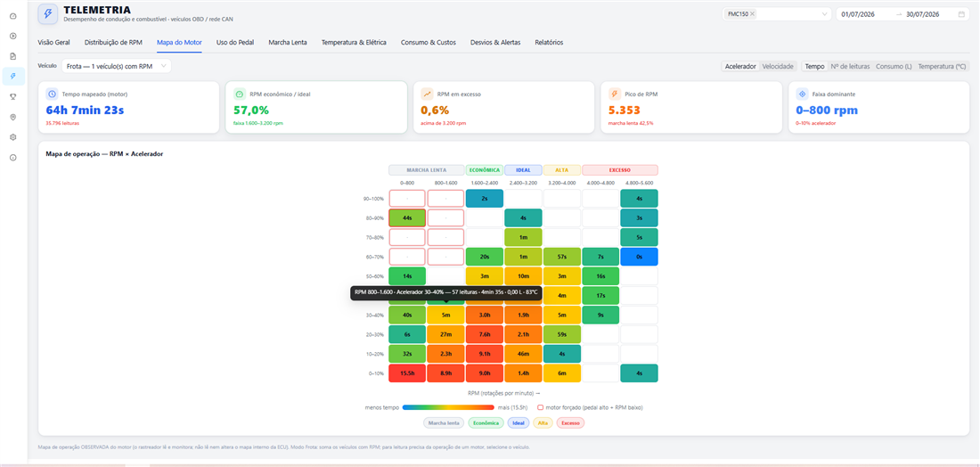Viewport: 980px width, 467px height.
Task: Remove the FMC150 tag with its x
Action: point(752,13)
